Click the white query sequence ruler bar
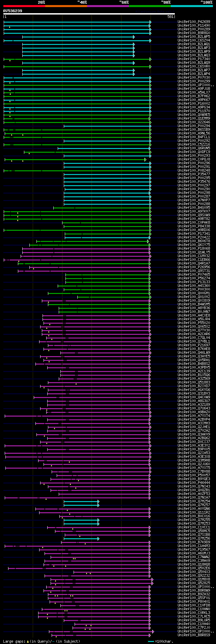The image size is (216, 644). pyautogui.click(x=89, y=14)
